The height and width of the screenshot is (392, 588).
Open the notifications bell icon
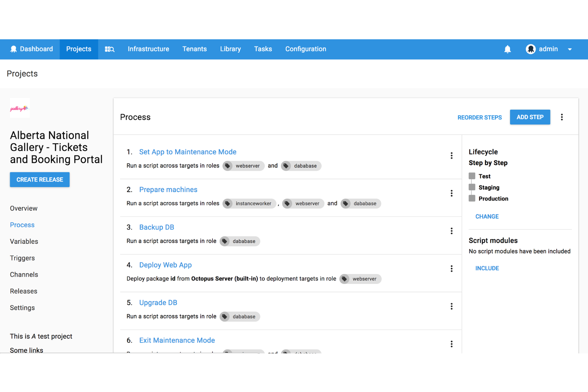tap(507, 49)
